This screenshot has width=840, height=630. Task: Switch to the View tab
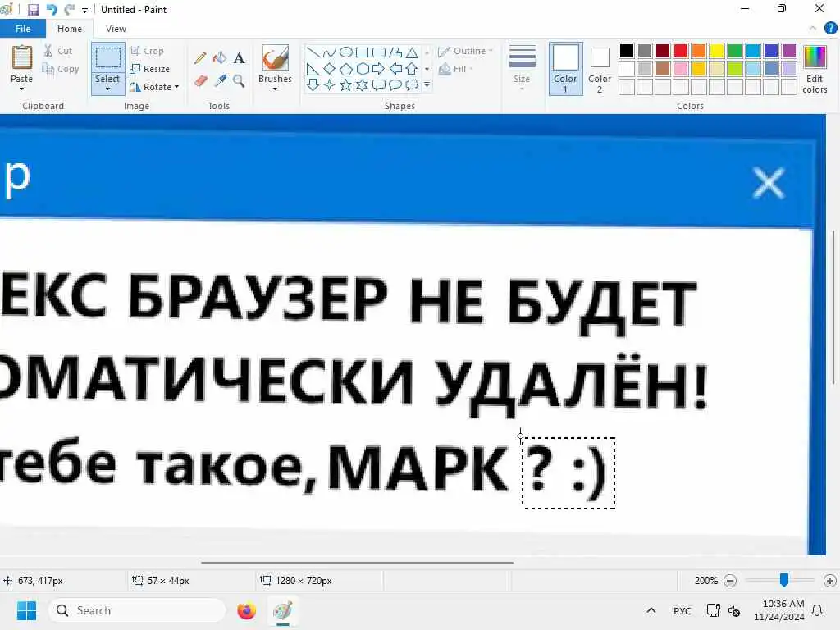(116, 29)
